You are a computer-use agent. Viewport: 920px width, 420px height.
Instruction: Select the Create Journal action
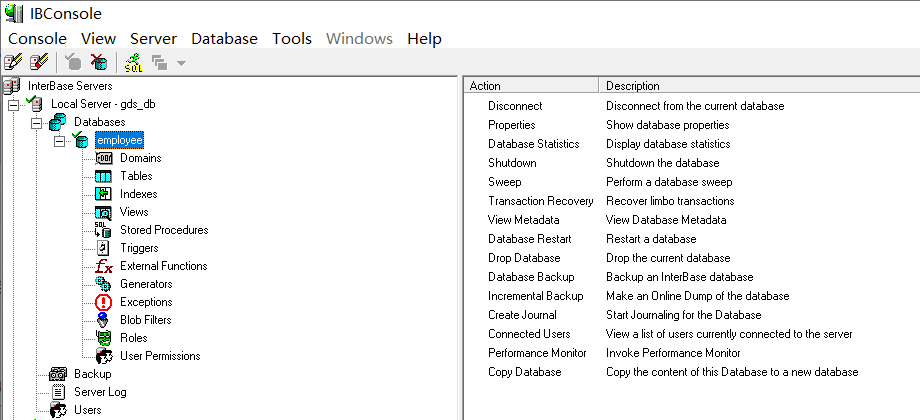[522, 315]
